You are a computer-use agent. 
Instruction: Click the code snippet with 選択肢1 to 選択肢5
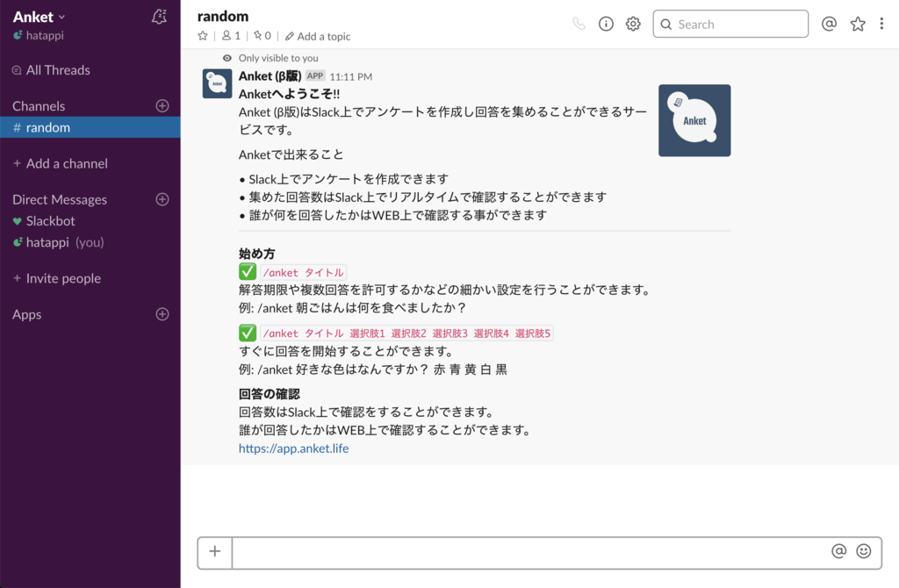coord(406,333)
